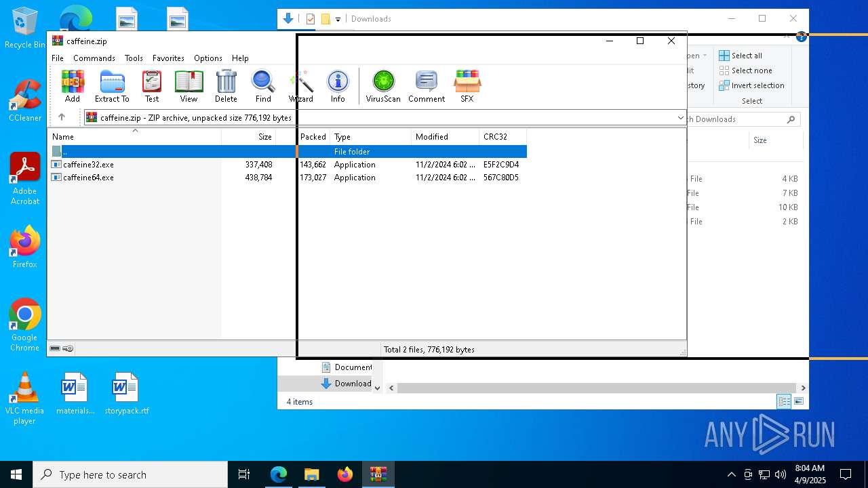Open the Options menu
The image size is (868, 488).
[208, 58]
